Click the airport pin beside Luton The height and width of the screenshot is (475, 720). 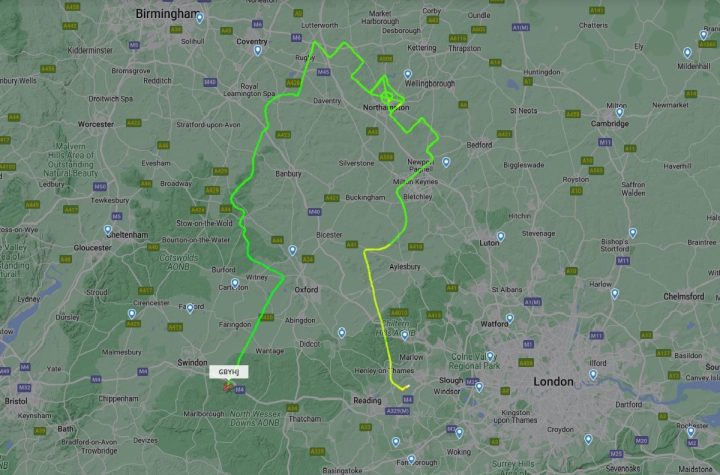(x=501, y=237)
